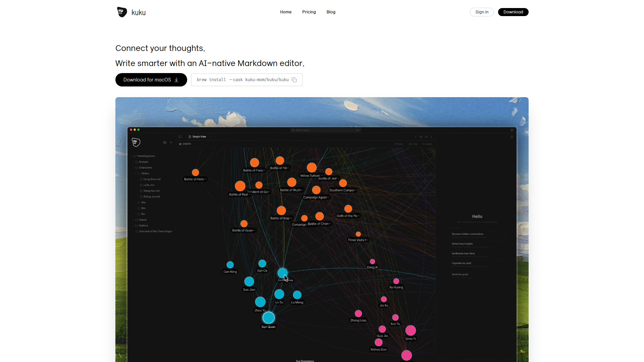This screenshot has width=644, height=362.
Task: Select the Graph View tab
Action: click(x=199, y=137)
